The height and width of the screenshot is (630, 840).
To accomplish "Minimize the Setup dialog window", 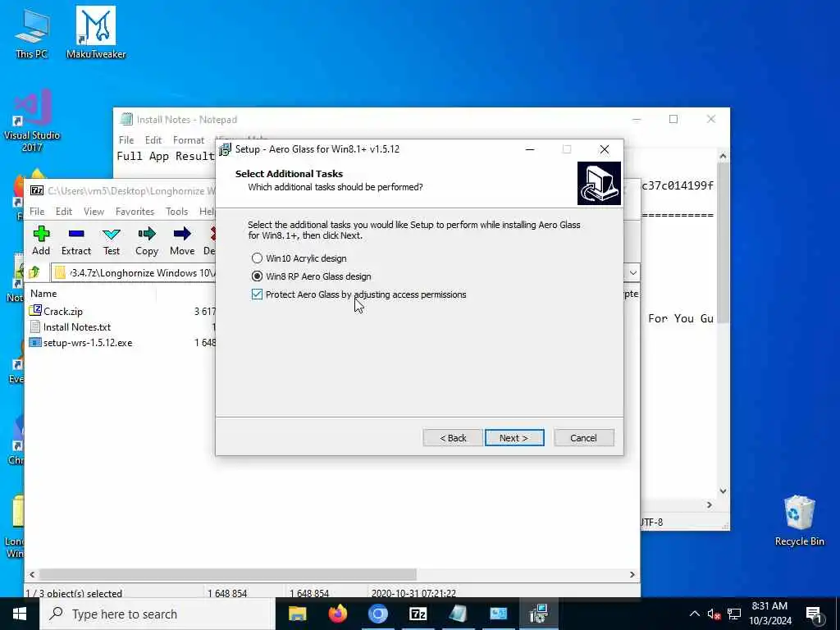I will pos(530,149).
